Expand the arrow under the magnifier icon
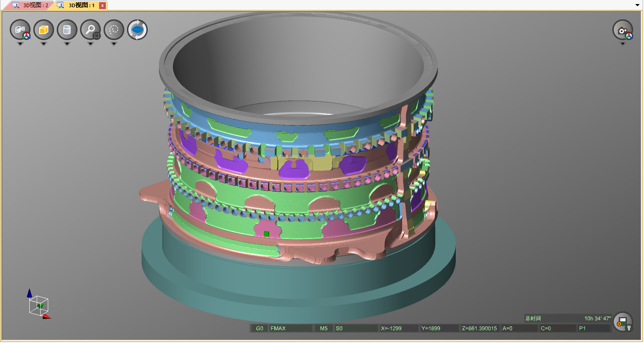644x343 pixels. point(91,44)
